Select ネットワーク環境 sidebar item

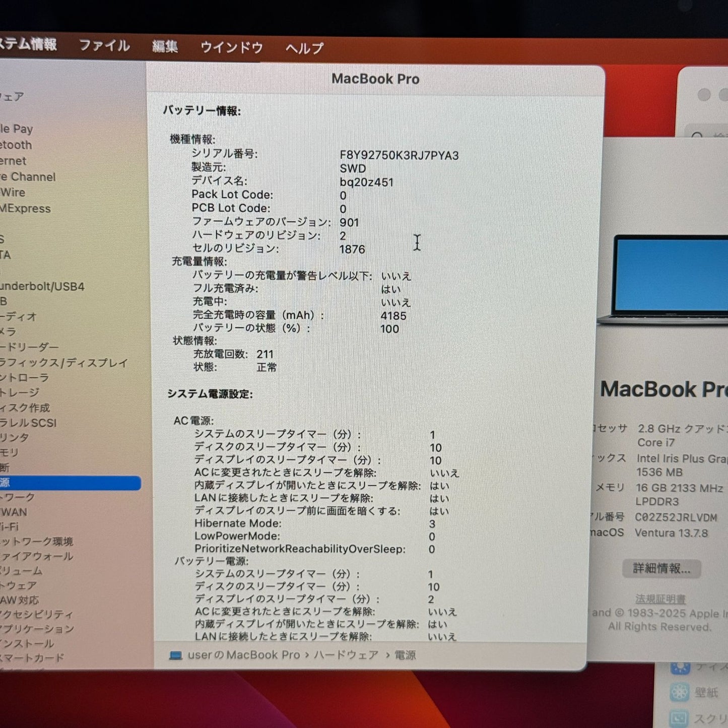coord(37,542)
